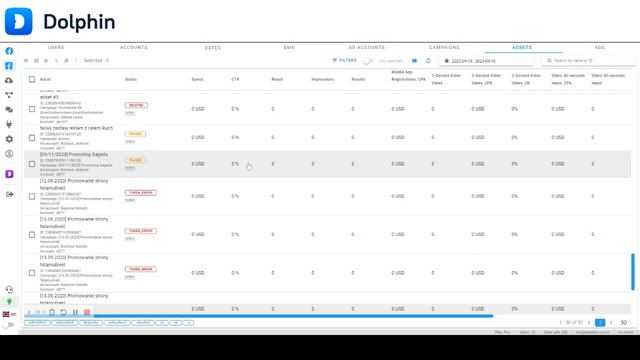This screenshot has height=360, width=640.
Task: Check the '[12.09.2023] Promowanie strony' row checkbox
Action: (x=32, y=196)
